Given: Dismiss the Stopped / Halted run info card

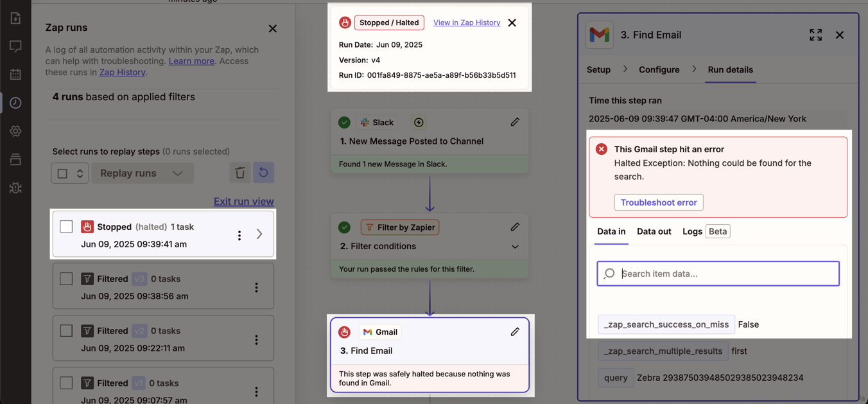Looking at the screenshot, I should click(x=512, y=23).
